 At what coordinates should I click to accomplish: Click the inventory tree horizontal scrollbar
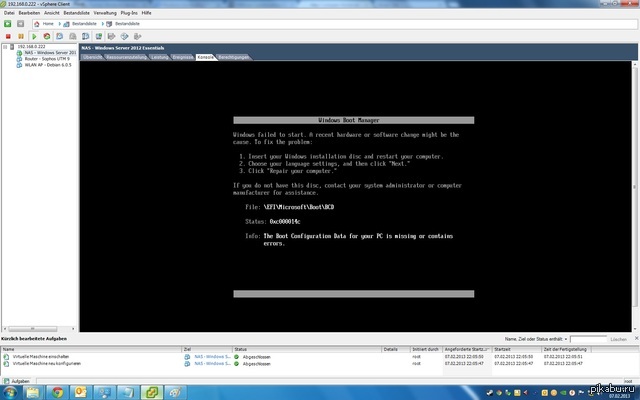pyautogui.click(x=33, y=329)
